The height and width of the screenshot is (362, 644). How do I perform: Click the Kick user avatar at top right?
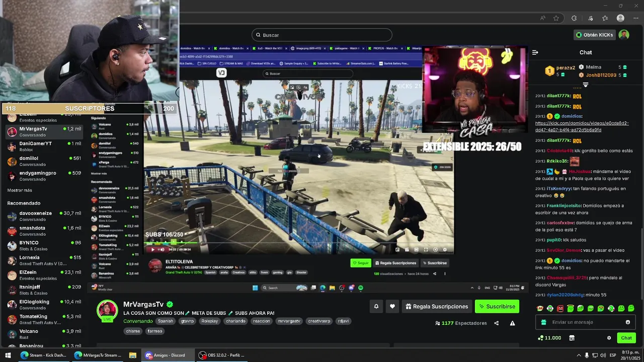[x=624, y=35]
